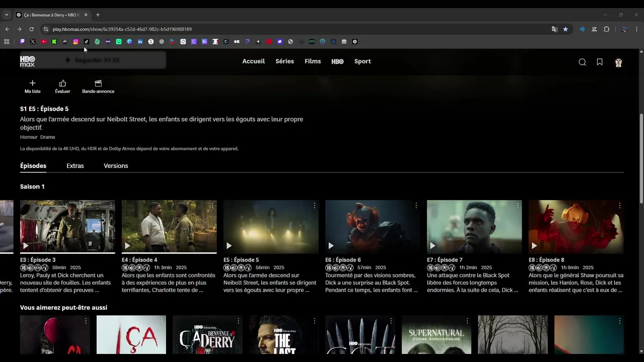Open the X (Twitter) bookmark
Viewport: 644px width, 362px height.
[33, 42]
